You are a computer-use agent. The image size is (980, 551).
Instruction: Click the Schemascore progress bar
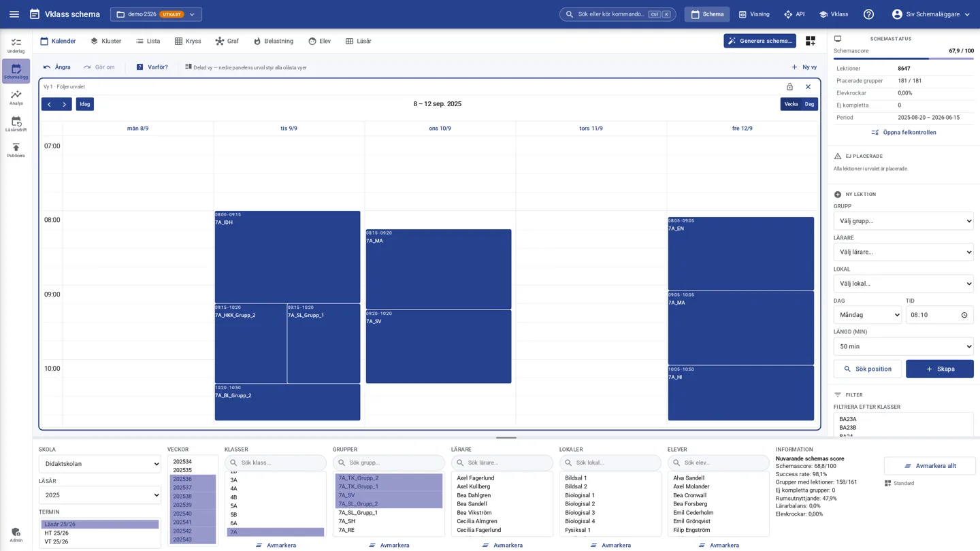point(903,59)
